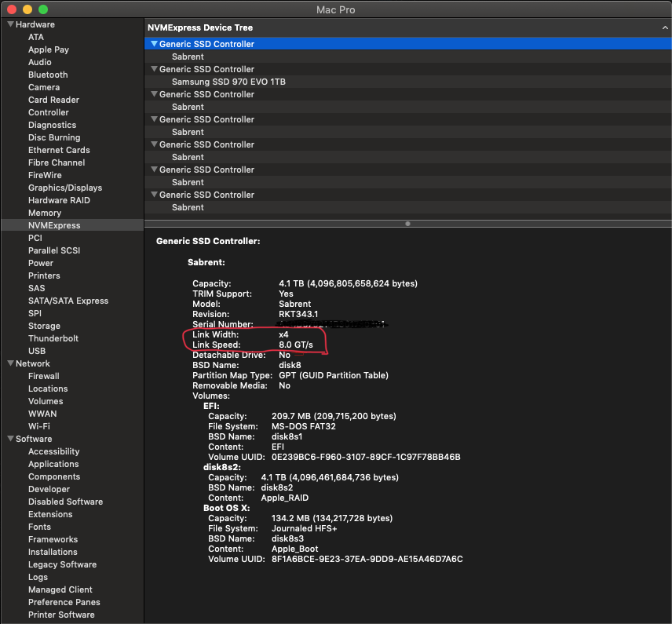Select SAS in the sidebar

coord(36,288)
